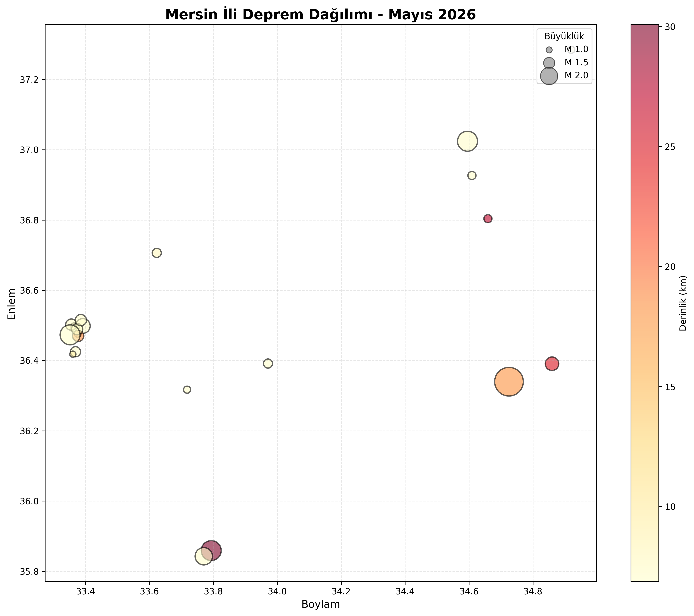Click the x-axis tick label 33.6

click(149, 592)
